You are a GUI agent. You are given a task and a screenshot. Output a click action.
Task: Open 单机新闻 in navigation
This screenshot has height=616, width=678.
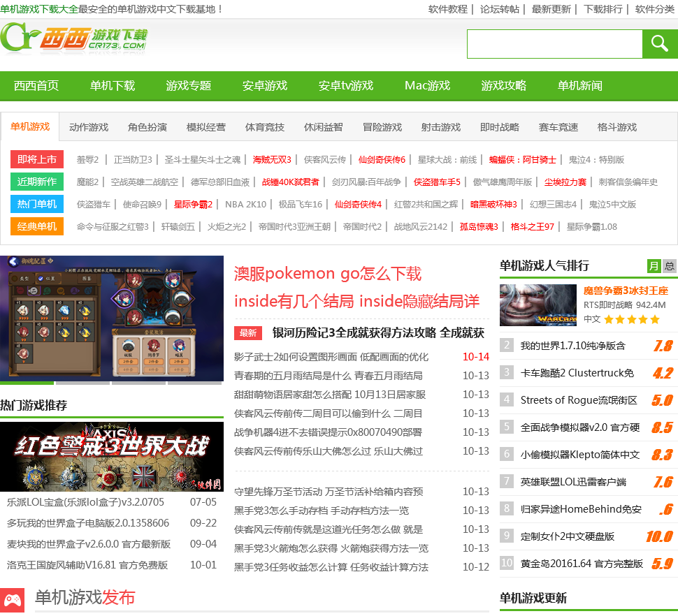coord(580,85)
